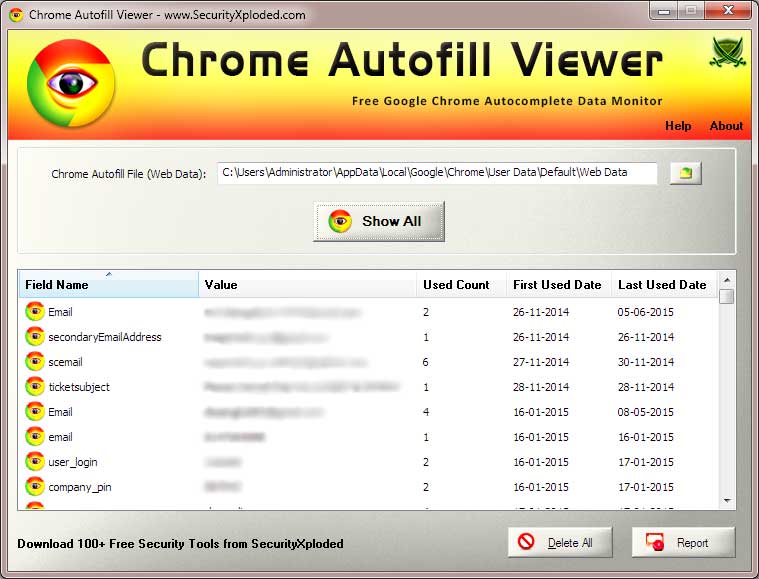This screenshot has width=759, height=579.
Task: Select the ticketsubject row icon
Action: 35,387
